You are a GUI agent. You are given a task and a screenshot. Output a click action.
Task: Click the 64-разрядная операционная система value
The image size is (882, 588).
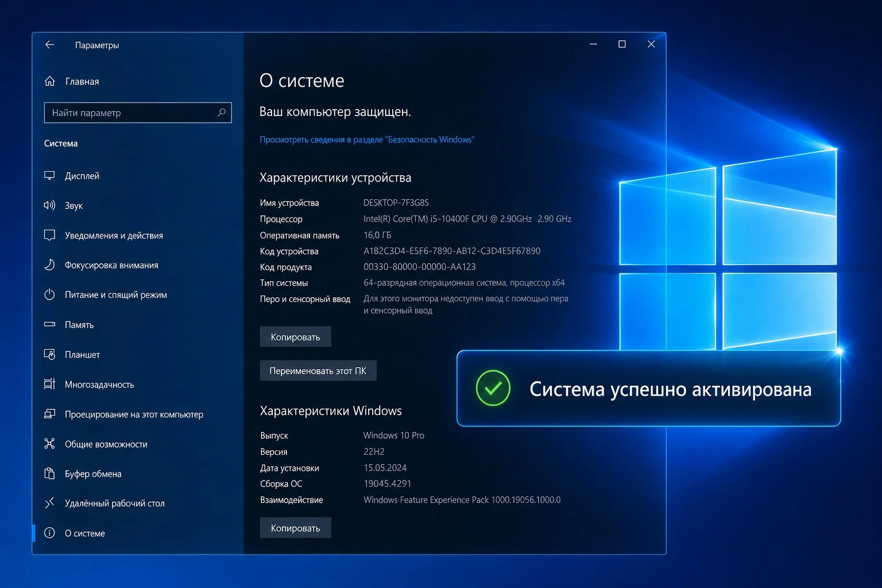[464, 283]
